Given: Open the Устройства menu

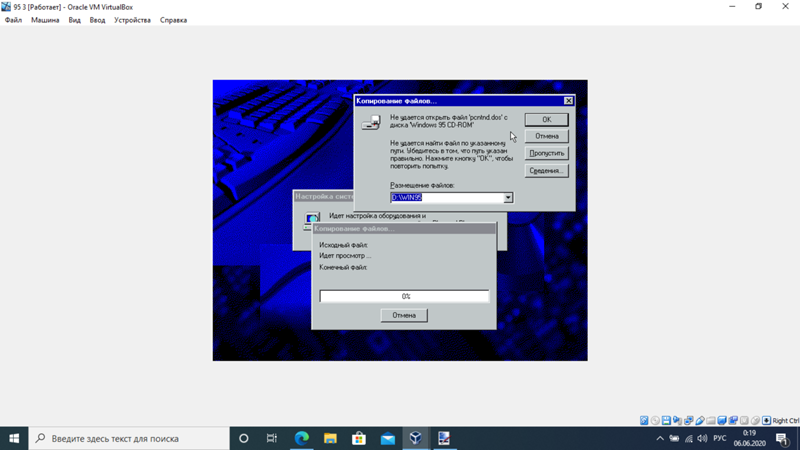Looking at the screenshot, I should click(x=132, y=20).
